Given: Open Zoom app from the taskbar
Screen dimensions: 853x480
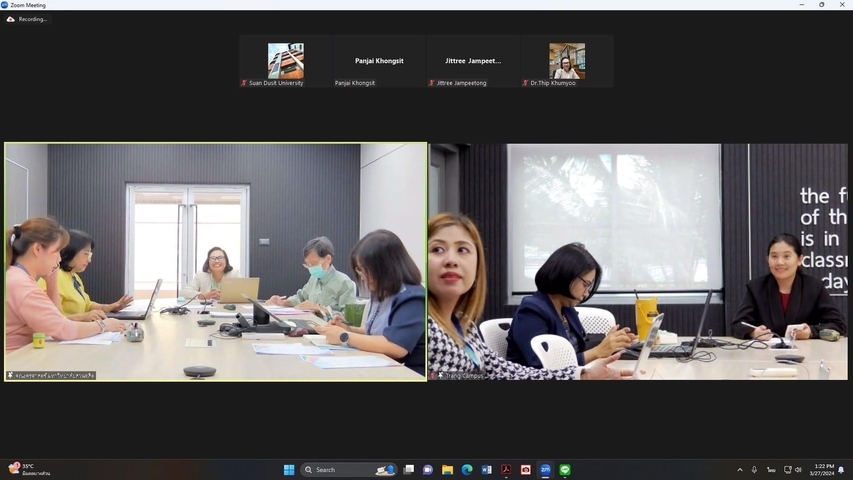Looking at the screenshot, I should coord(545,470).
